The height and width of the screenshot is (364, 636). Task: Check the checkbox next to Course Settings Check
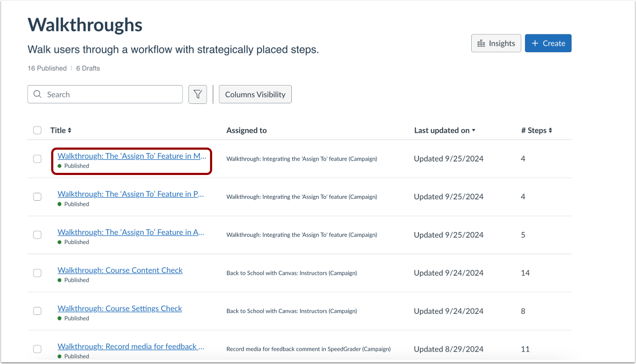coord(37,311)
